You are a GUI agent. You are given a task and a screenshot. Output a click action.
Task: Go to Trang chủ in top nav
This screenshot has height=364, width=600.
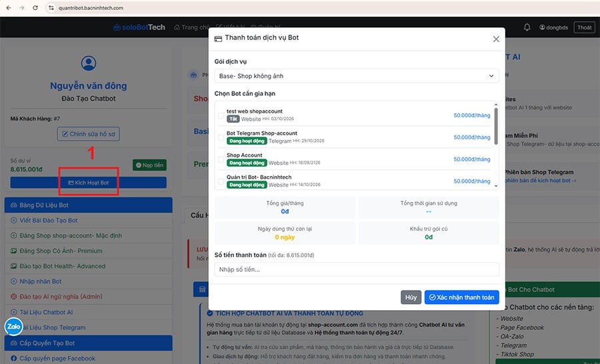pyautogui.click(x=192, y=27)
